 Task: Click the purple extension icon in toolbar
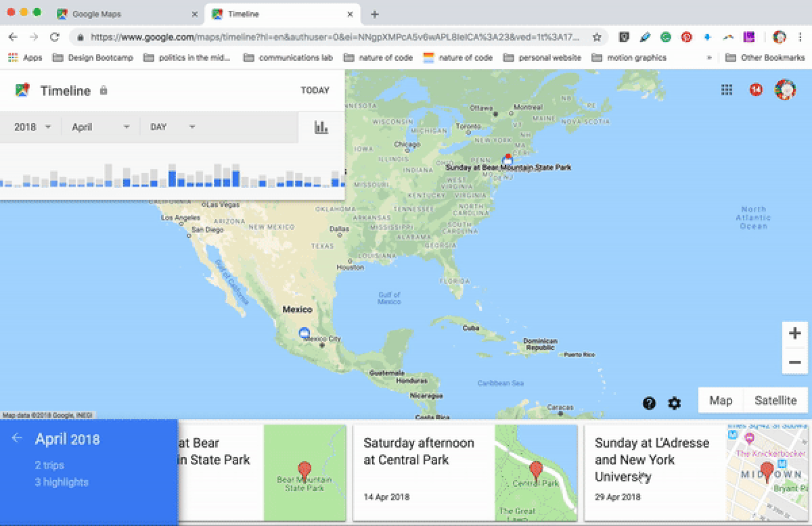click(x=749, y=37)
